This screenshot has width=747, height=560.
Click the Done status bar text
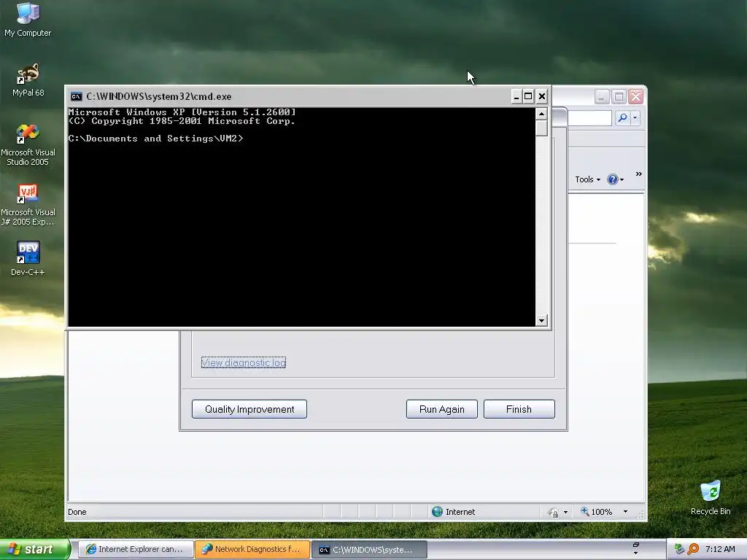click(77, 512)
